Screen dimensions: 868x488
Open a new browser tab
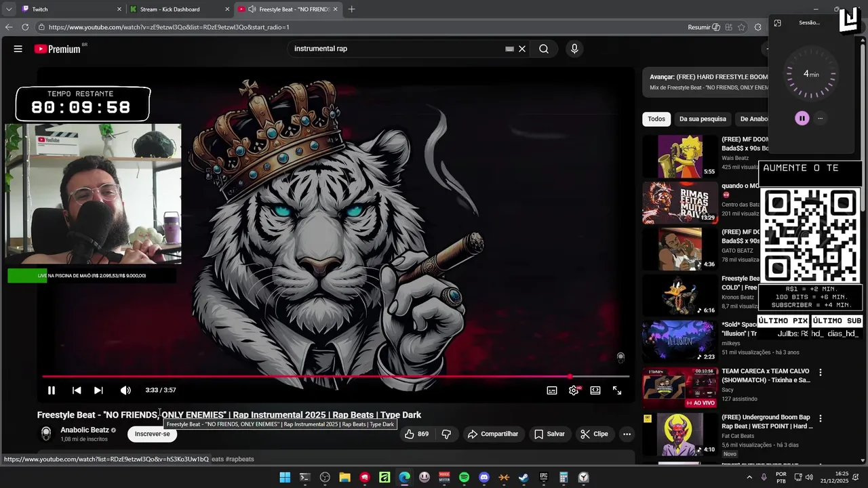click(351, 9)
